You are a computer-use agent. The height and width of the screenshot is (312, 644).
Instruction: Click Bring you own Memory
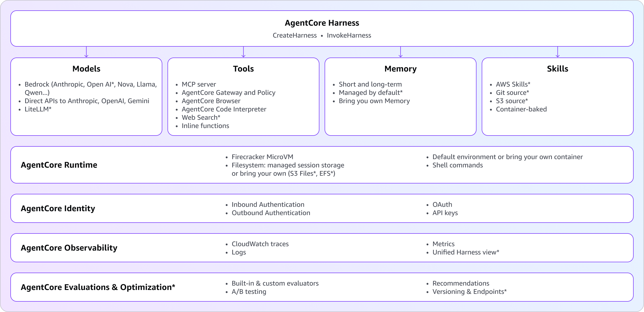[x=374, y=101]
